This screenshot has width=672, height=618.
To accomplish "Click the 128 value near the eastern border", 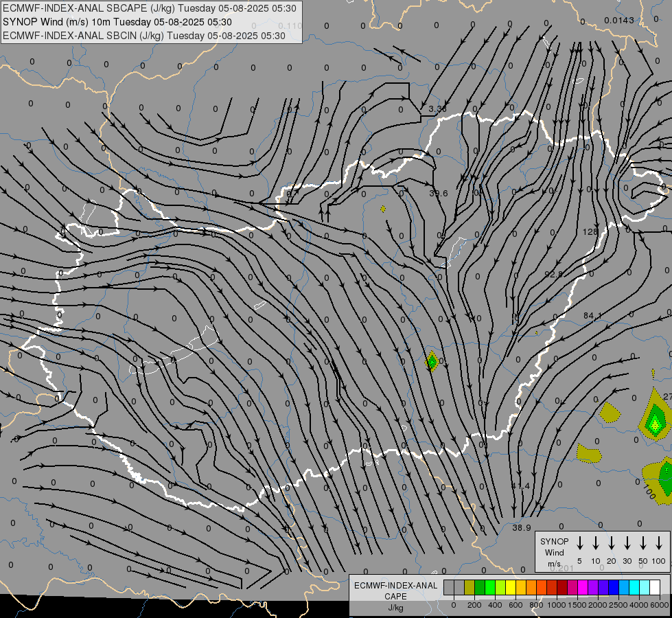I will [590, 231].
